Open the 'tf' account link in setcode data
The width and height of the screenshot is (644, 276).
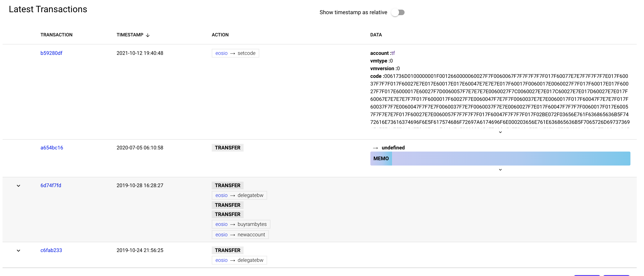[393, 53]
